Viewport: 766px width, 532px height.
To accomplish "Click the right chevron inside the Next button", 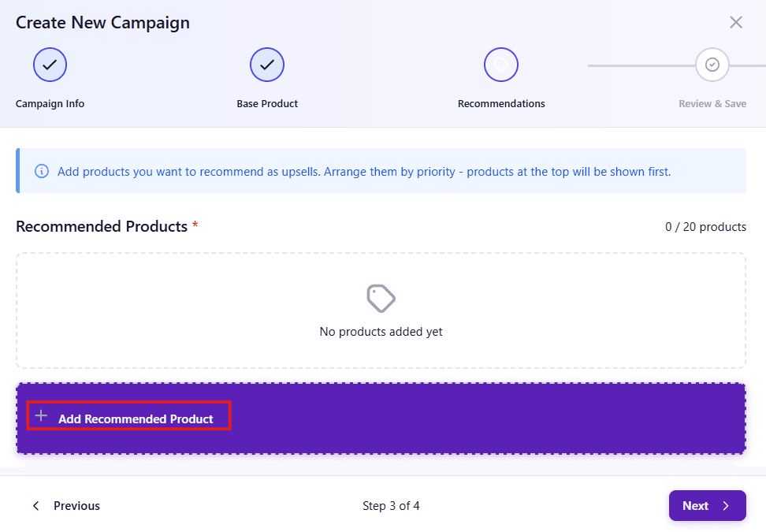I will [726, 506].
